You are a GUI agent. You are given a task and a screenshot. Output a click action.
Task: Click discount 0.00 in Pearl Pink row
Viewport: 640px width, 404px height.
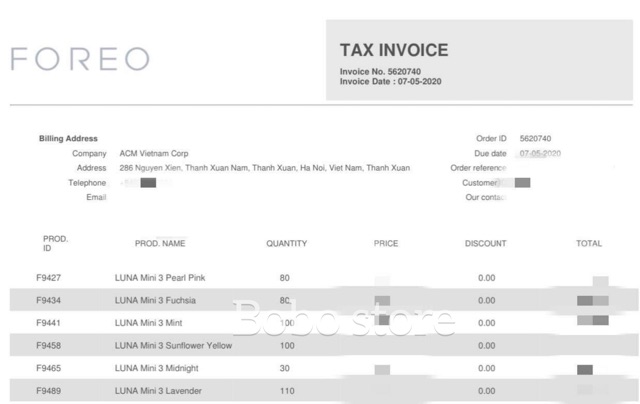[487, 278]
